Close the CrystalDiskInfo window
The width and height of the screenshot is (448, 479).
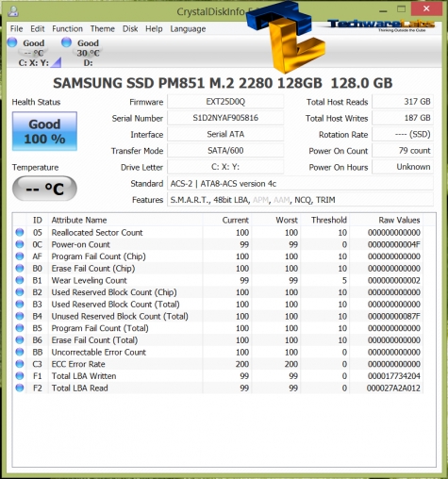[x=426, y=9]
